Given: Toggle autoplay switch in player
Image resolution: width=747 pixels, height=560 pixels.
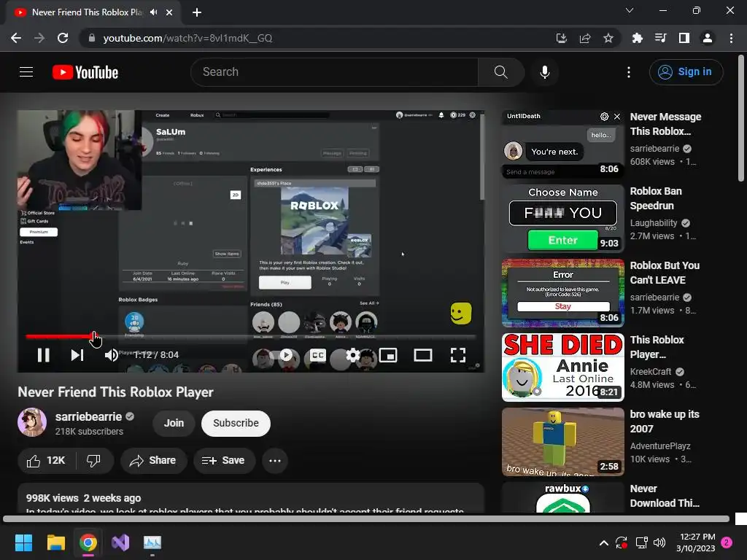Looking at the screenshot, I should [281, 355].
